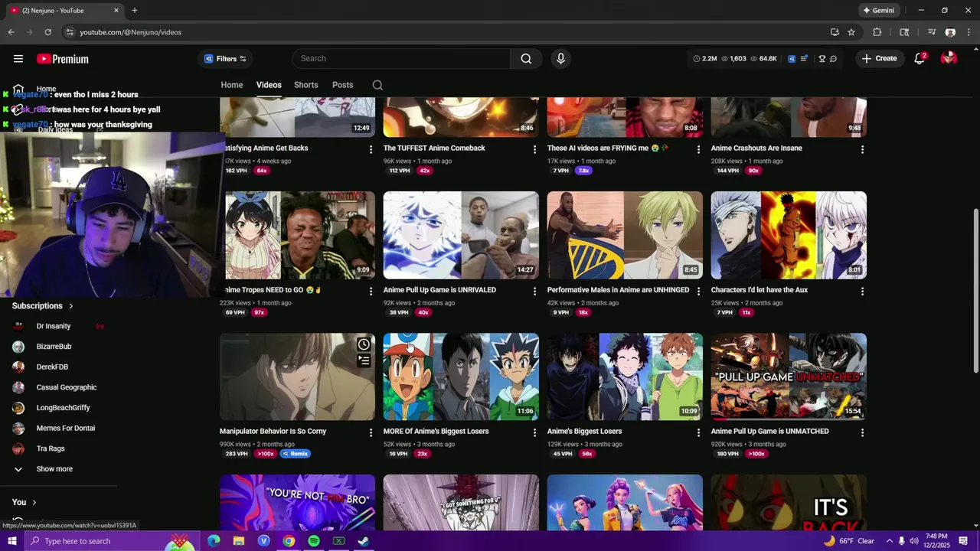Open the notifications bell
Viewport: 980px width, 551px height.
tap(920, 59)
